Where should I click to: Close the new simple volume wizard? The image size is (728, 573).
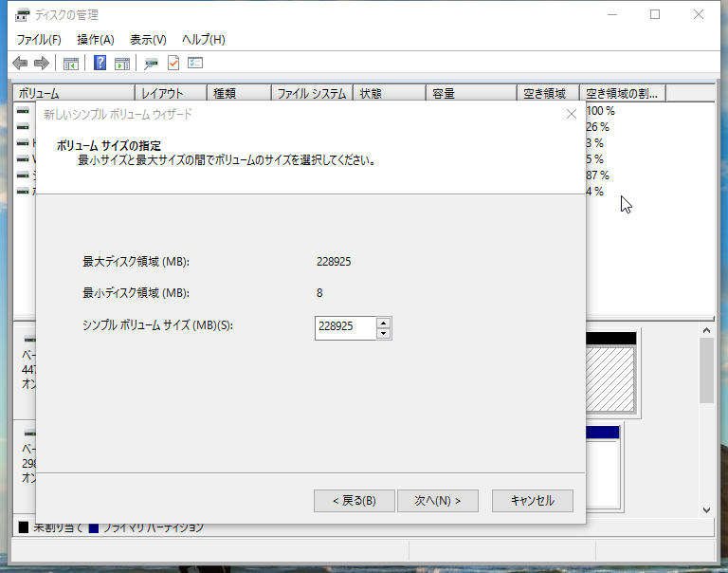coord(572,114)
